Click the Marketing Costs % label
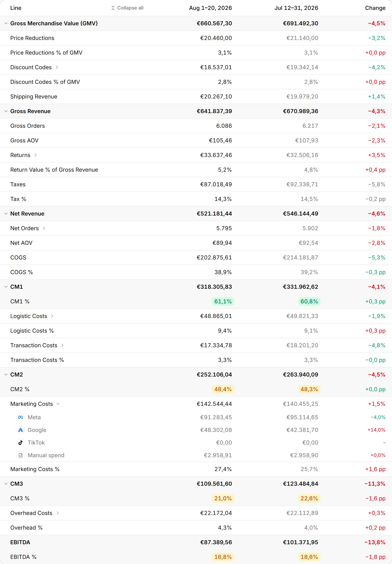This screenshot has width=392, height=564. [35, 469]
